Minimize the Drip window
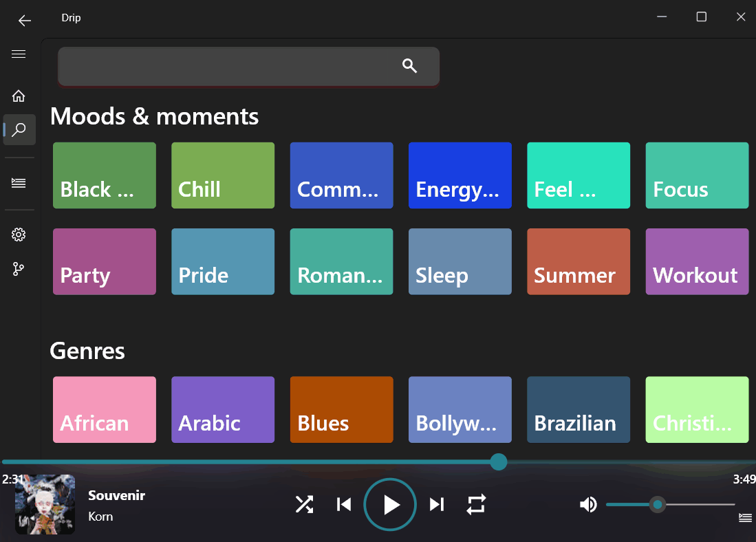 pyautogui.click(x=662, y=17)
